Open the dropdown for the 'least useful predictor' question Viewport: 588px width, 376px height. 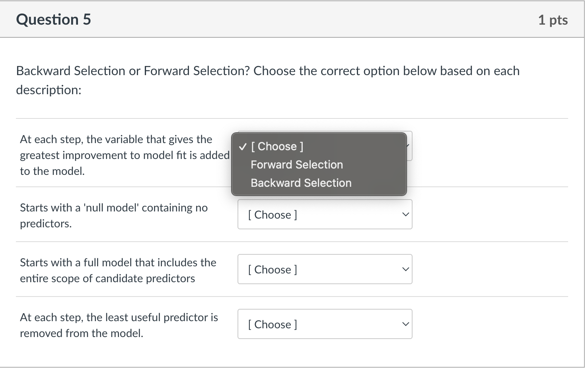[x=325, y=324]
